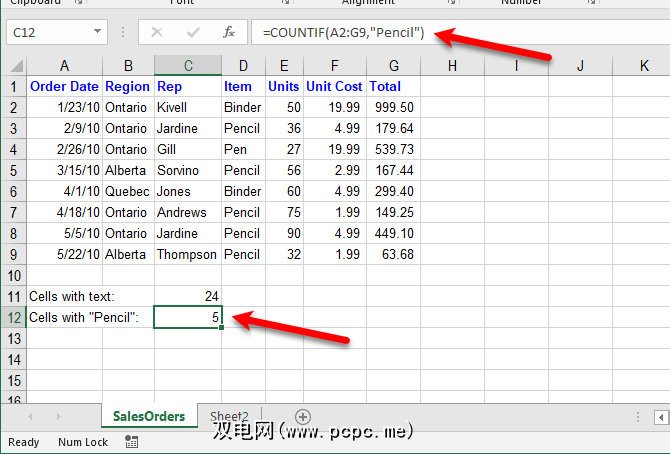
Task: Click inside the COUNTIF formula bar
Action: (x=450, y=32)
